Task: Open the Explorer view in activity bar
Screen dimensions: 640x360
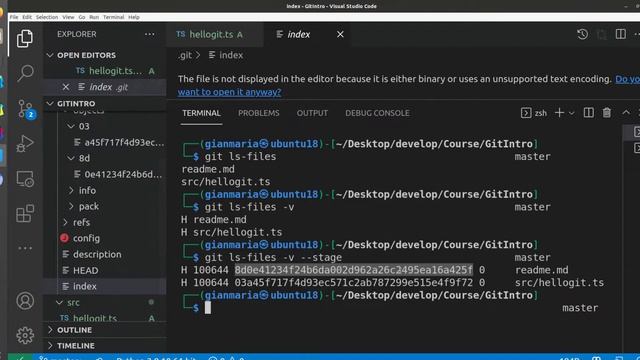Action: click(x=25, y=38)
